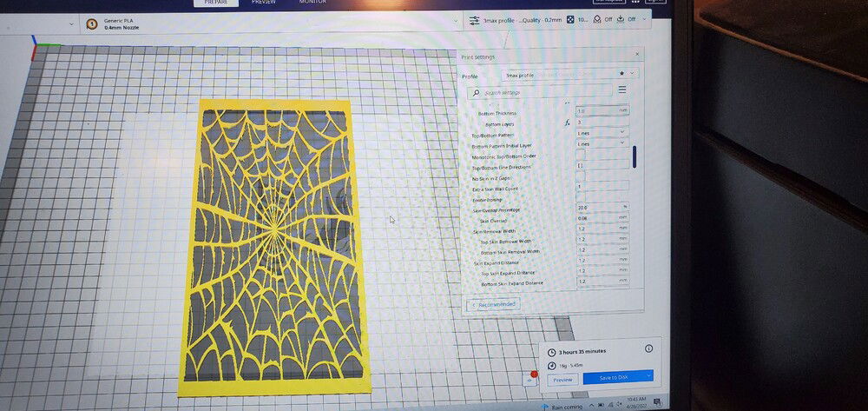
Task: Edit the Bottom Thickness value
Action: point(602,110)
